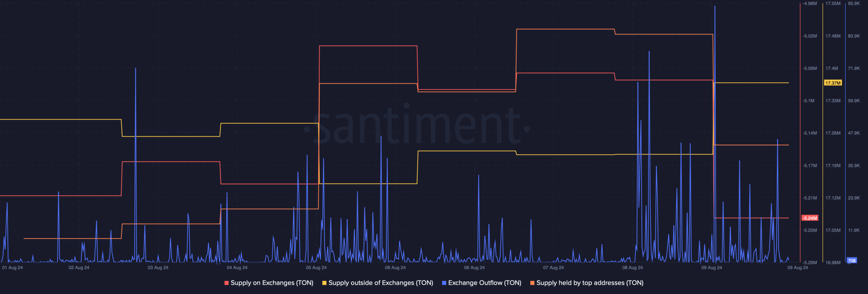Click the 07 Aug 24 date label
868x294 pixels.
click(553, 268)
